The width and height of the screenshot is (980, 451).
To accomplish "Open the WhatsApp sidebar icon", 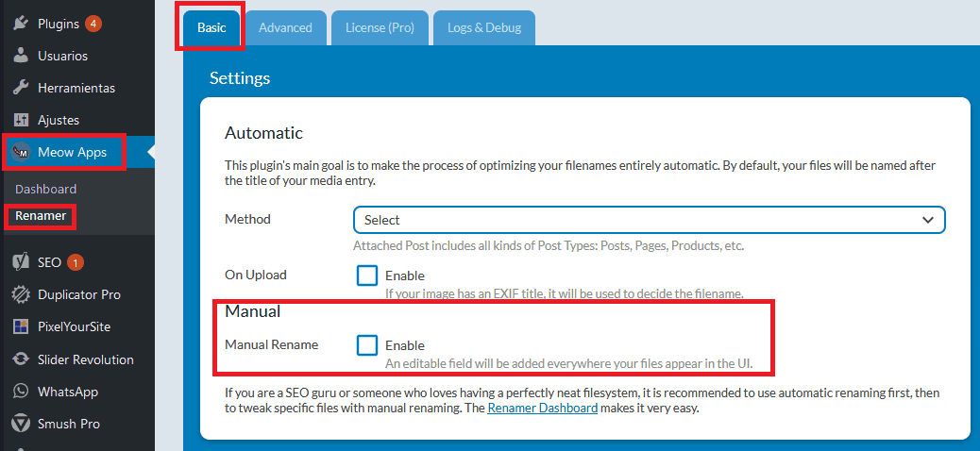I will (22, 392).
